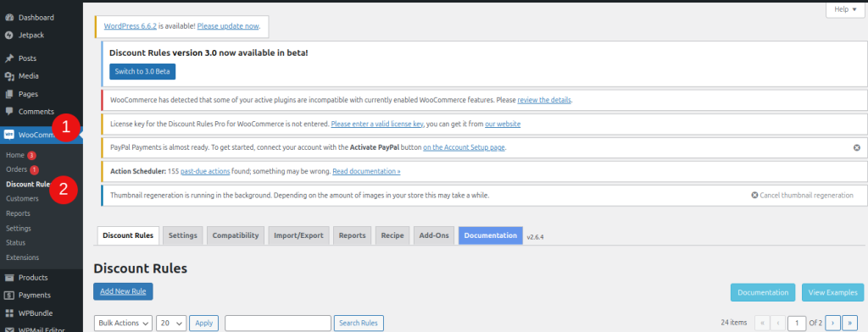This screenshot has height=332, width=868.
Task: Click Add New Rule button
Action: [123, 291]
